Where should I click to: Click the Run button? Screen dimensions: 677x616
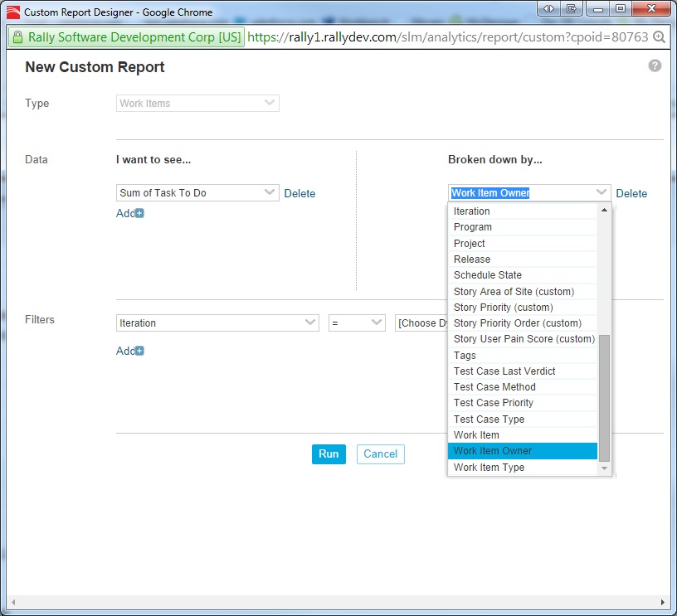[329, 454]
